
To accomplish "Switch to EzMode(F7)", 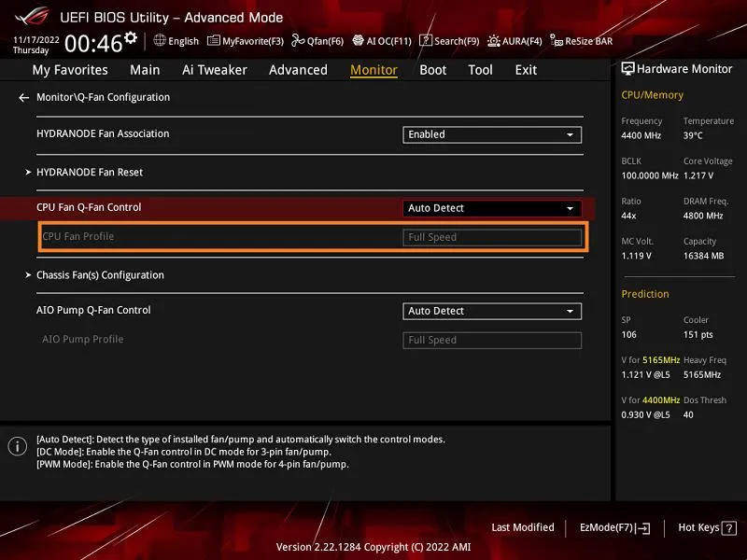I will [x=614, y=527].
